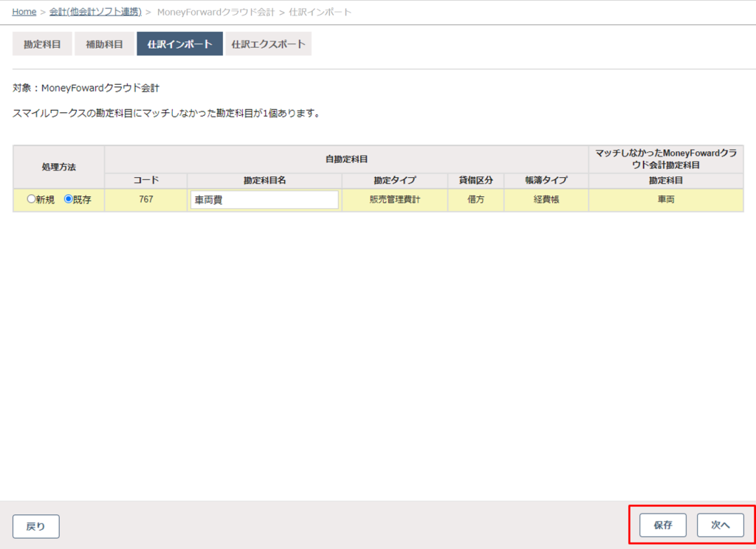Switch to the 仕訳エクスポート tab
The height and width of the screenshot is (549, 756).
269,44
